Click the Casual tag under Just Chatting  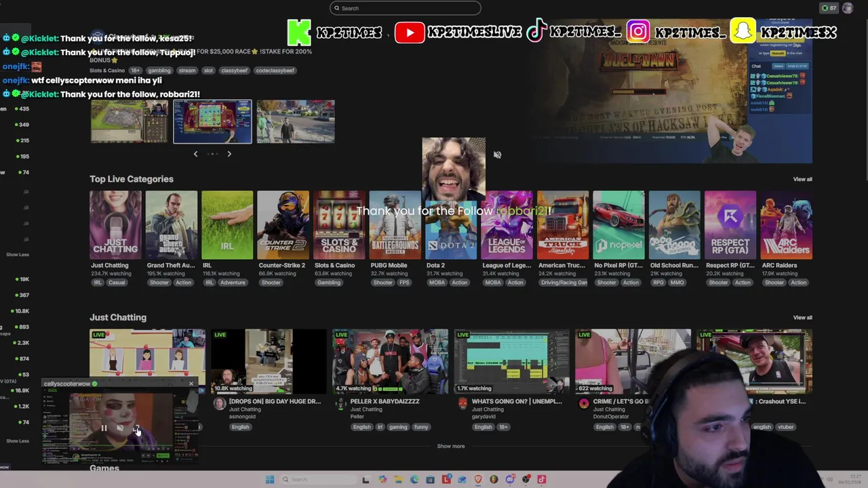point(117,283)
